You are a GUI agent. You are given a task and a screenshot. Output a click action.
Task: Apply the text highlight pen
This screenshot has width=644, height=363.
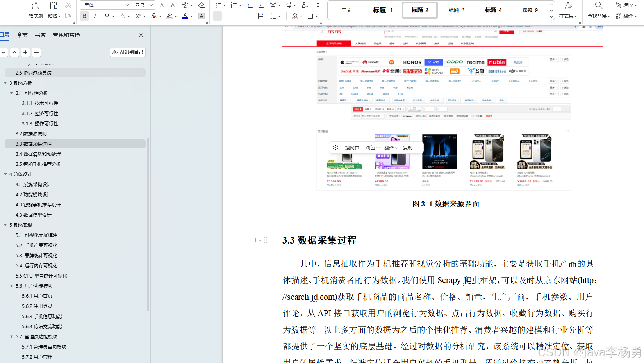pos(169,16)
